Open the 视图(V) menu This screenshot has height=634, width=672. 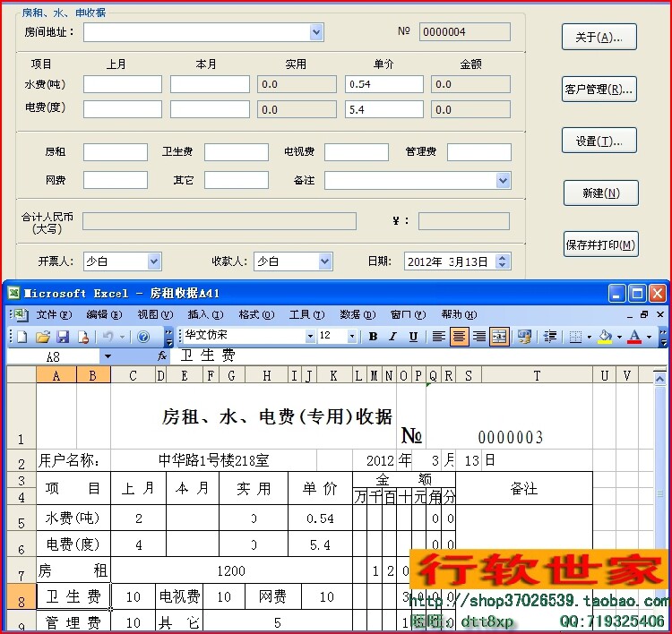pos(155,315)
